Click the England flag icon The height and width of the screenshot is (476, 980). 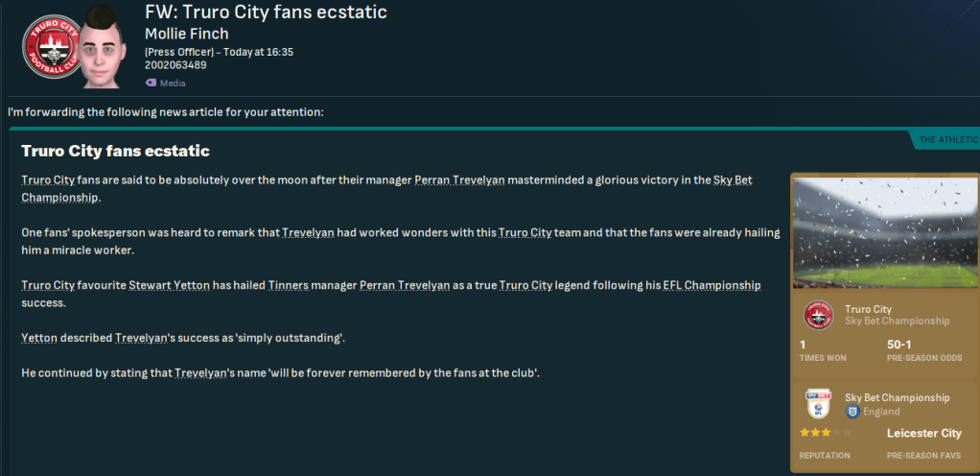[x=851, y=412]
